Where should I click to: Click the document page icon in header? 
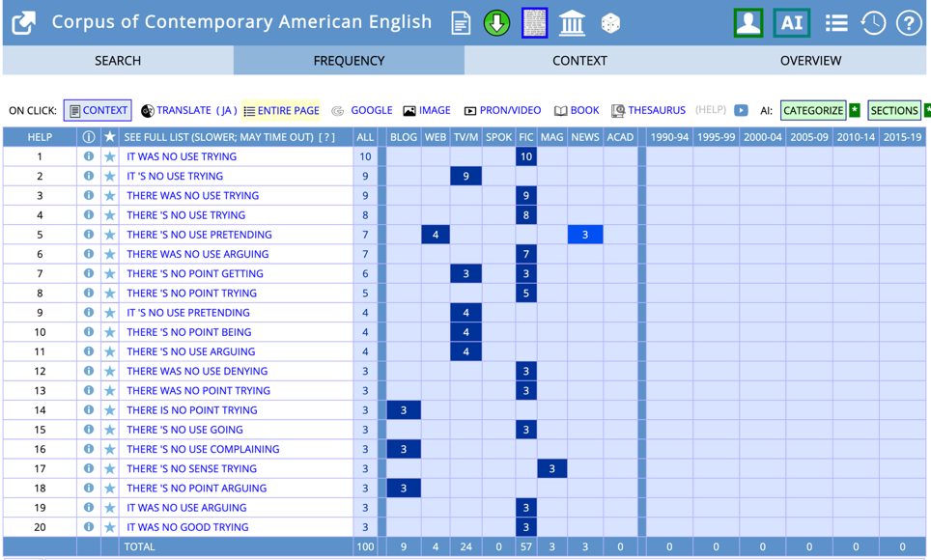(x=461, y=23)
